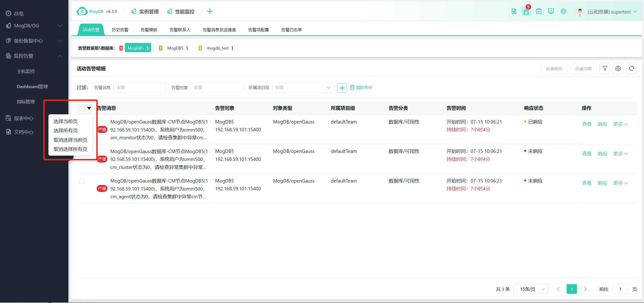The width and height of the screenshot is (644, 303).
Task: Go to previous page arrow
Action: pos(558,289)
